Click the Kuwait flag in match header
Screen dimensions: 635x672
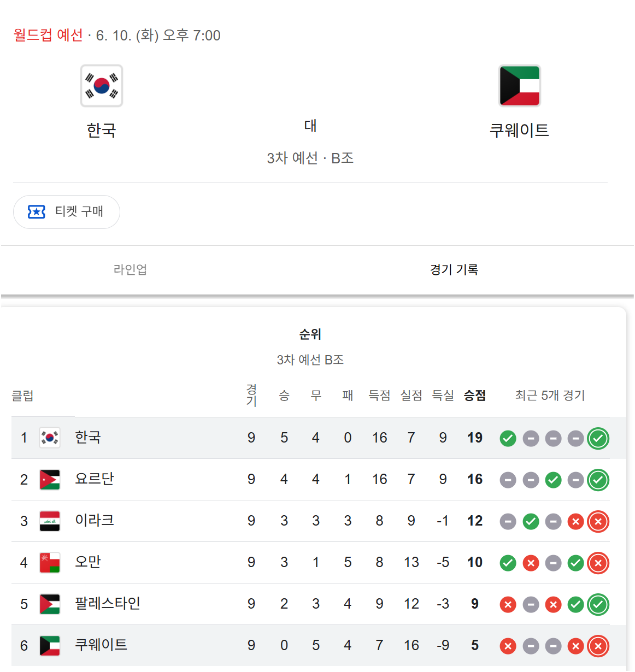(520, 86)
